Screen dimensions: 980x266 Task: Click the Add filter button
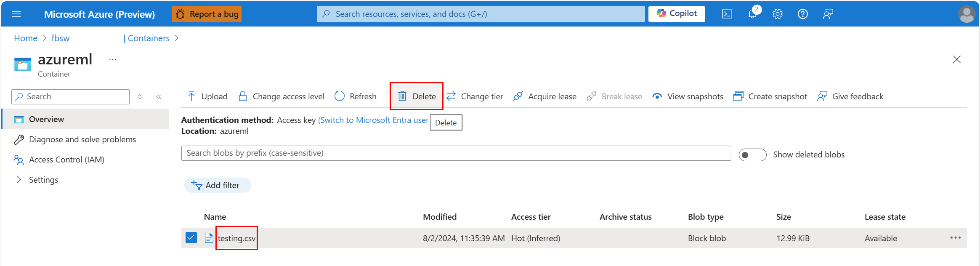[218, 185]
